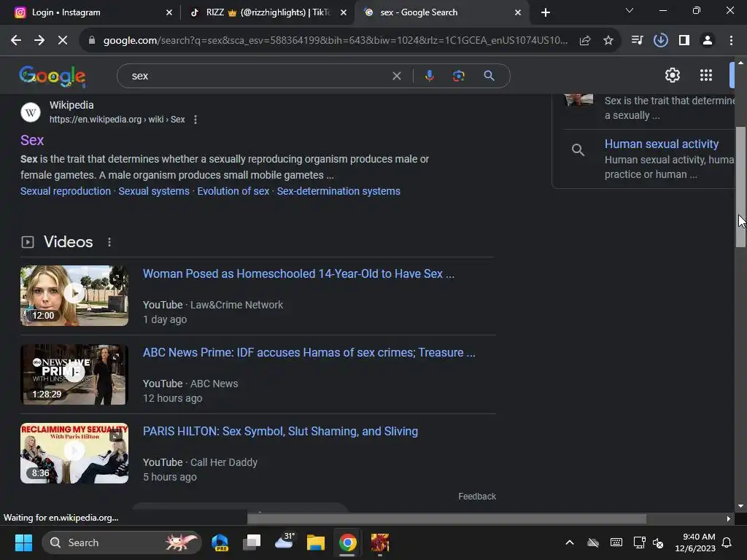Select the sex - Google Search tab

(x=441, y=12)
